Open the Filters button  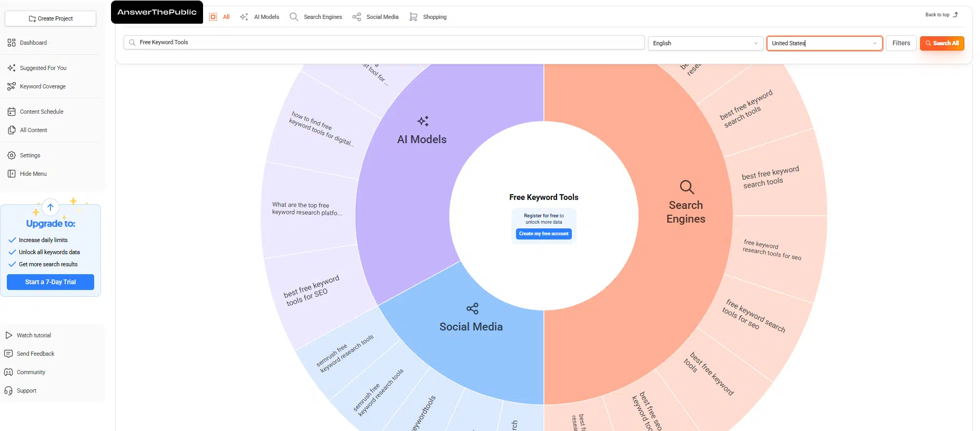[901, 43]
